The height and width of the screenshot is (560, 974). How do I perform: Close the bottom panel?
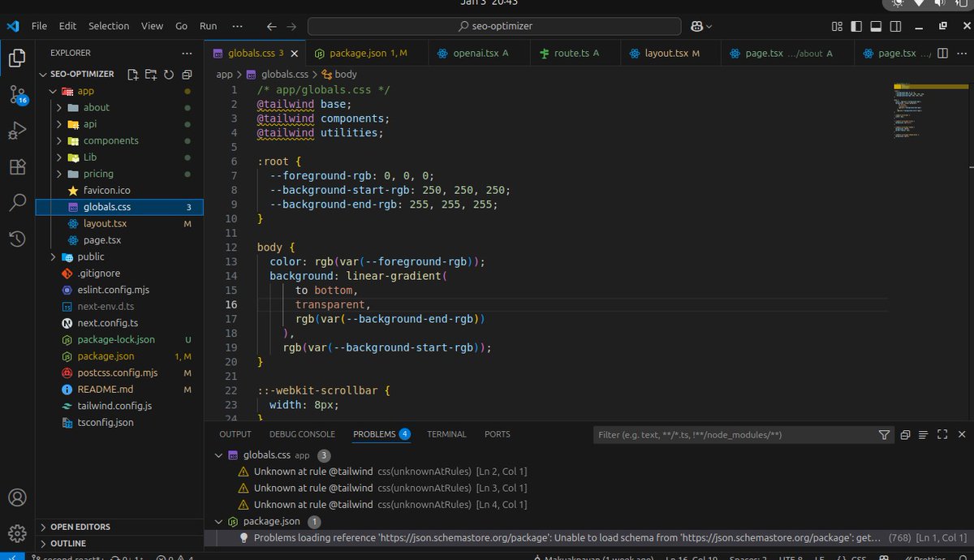click(961, 435)
